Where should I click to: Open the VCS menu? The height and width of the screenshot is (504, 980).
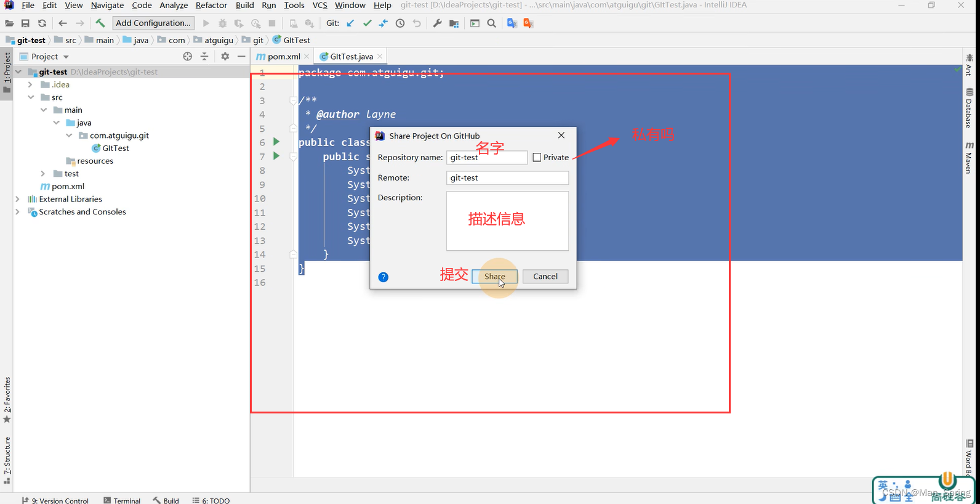click(x=320, y=5)
